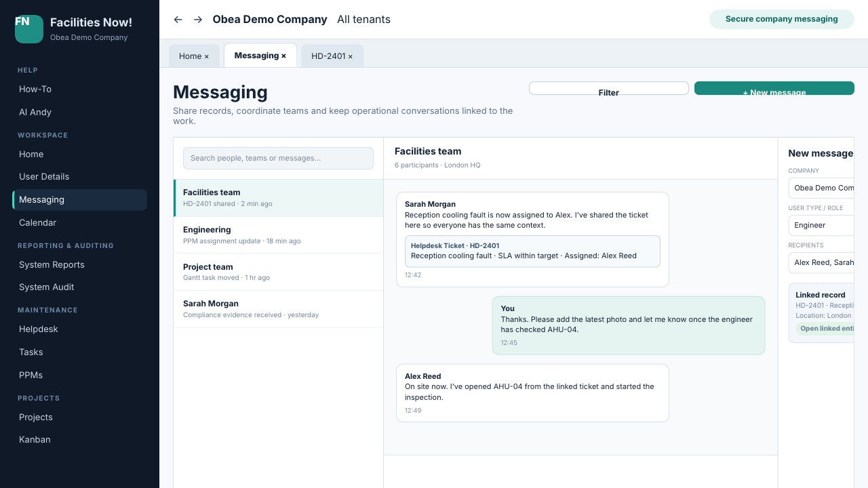Go back using the left arrow

click(x=178, y=20)
